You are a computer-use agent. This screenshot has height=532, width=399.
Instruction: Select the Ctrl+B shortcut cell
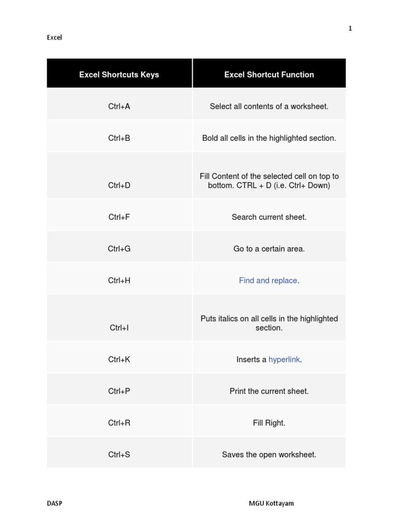pyautogui.click(x=119, y=138)
